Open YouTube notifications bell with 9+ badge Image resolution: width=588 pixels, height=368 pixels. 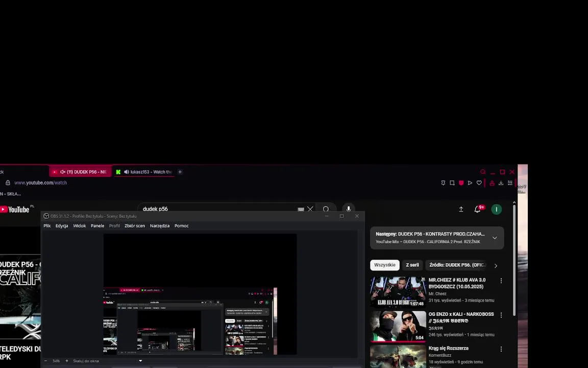coord(478,209)
